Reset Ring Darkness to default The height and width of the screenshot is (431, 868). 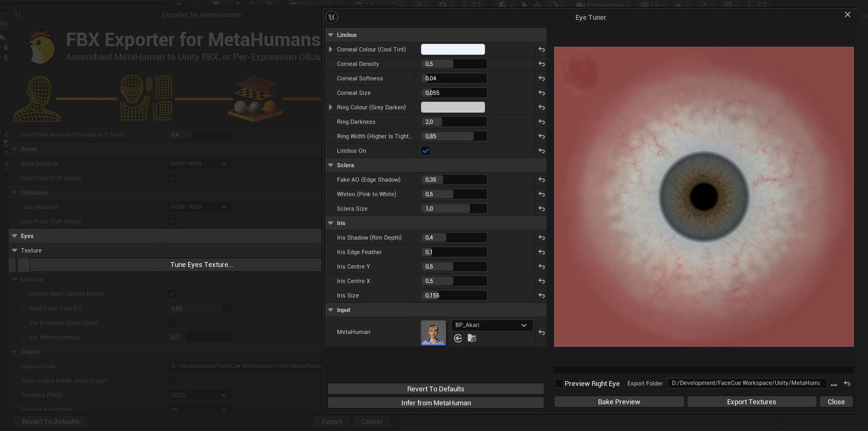(x=541, y=122)
